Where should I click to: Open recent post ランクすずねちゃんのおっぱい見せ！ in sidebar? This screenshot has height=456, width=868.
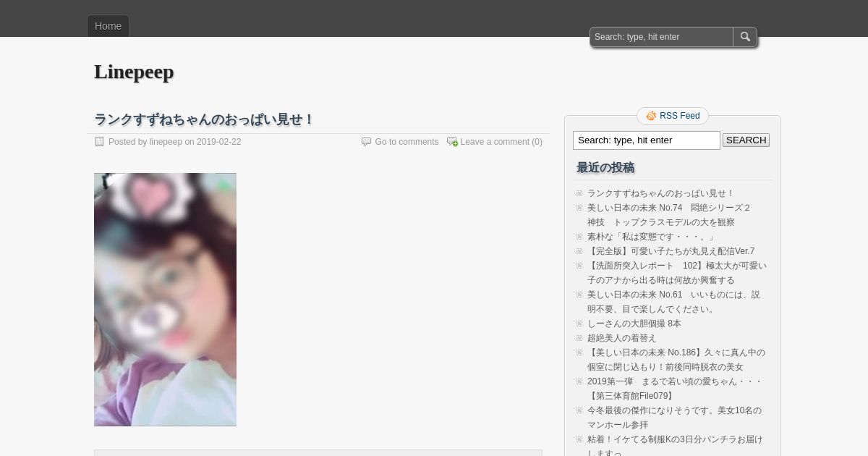pyautogui.click(x=660, y=193)
